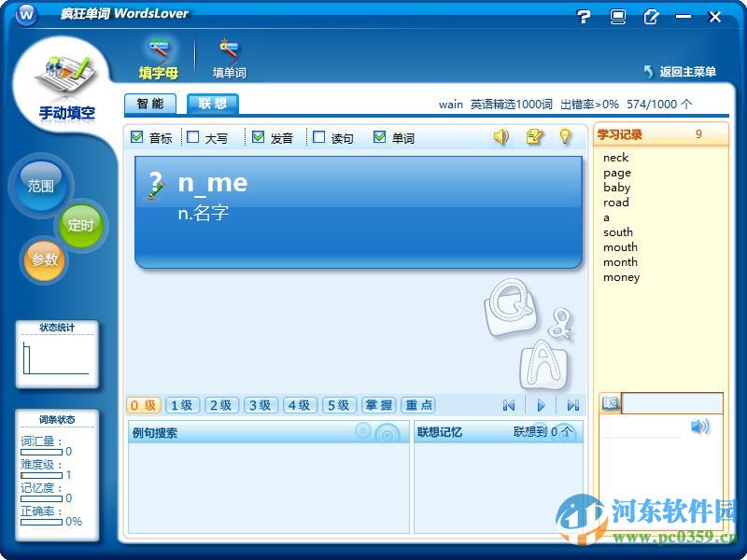Click the 定时 timer button

(82, 225)
